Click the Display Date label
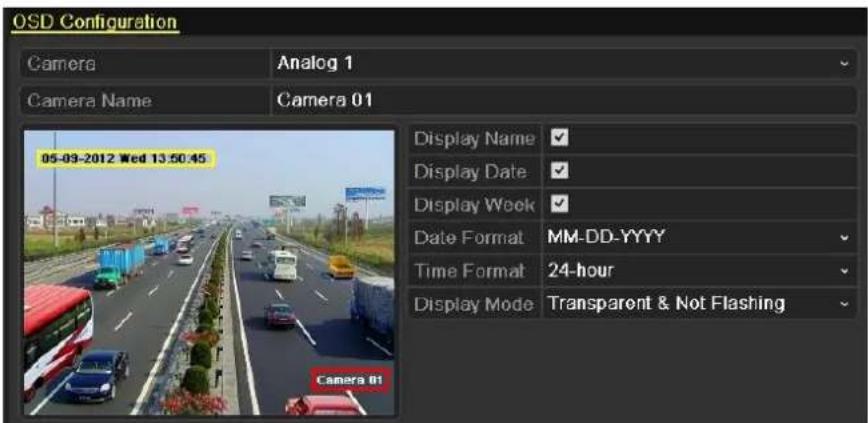The width and height of the screenshot is (868, 423). click(470, 172)
